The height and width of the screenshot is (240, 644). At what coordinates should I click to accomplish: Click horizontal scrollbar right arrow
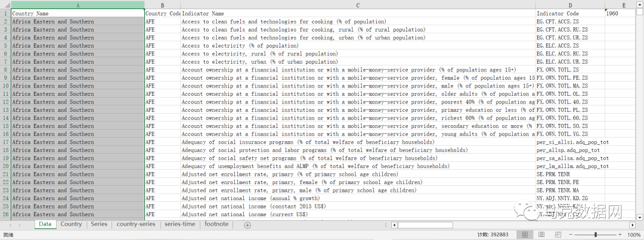[632, 225]
